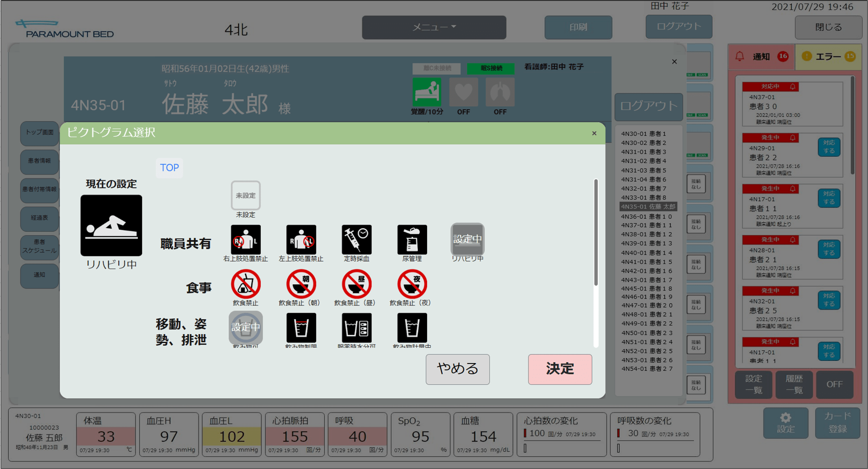Deselect the 設定中 drink pictogram in bottom row

coord(245,327)
